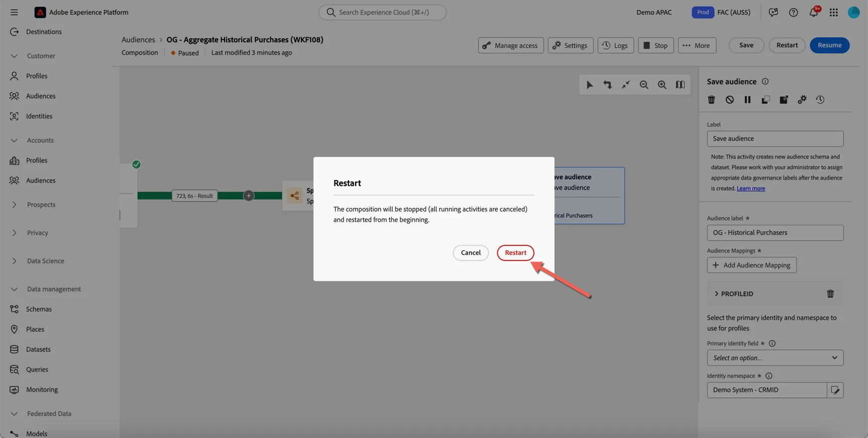Expand the Prospects section
The image size is (868, 438).
14,205
